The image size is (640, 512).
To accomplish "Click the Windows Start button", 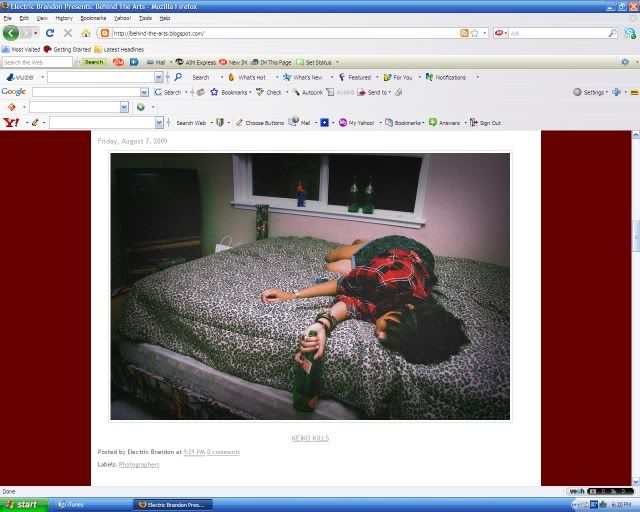I will coord(23,505).
